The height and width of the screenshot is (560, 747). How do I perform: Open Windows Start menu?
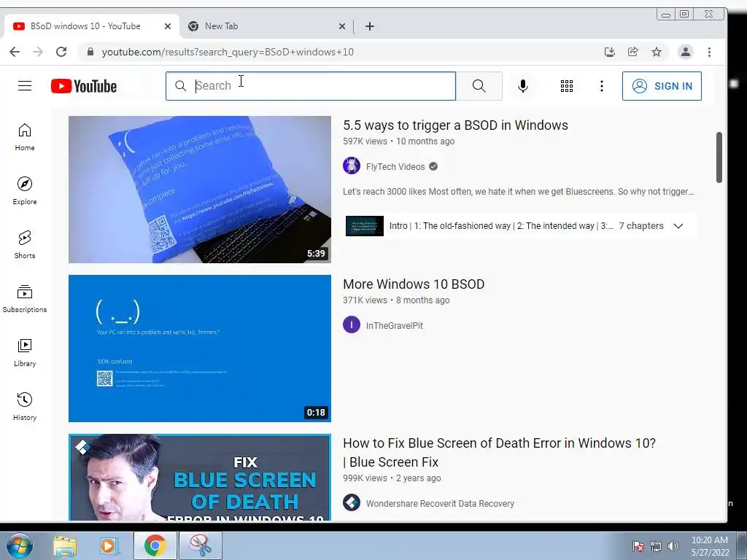[x=19, y=545]
